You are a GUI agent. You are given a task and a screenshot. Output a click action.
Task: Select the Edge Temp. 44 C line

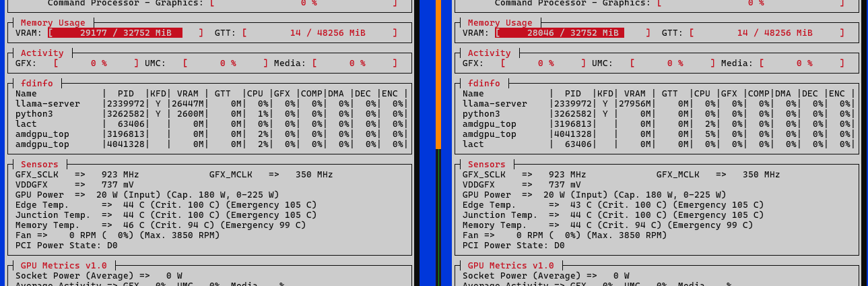(166, 205)
